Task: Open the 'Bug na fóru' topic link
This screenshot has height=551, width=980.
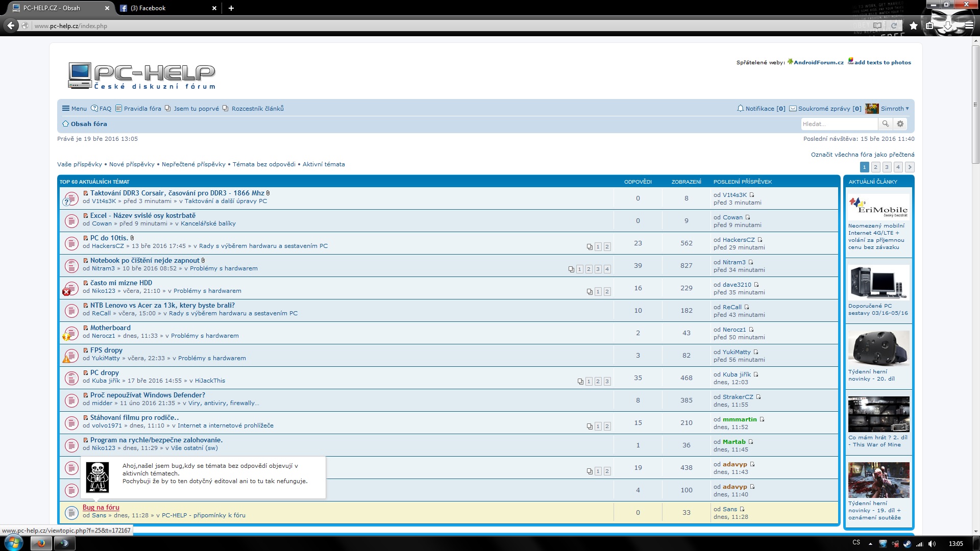Action: coord(101,507)
